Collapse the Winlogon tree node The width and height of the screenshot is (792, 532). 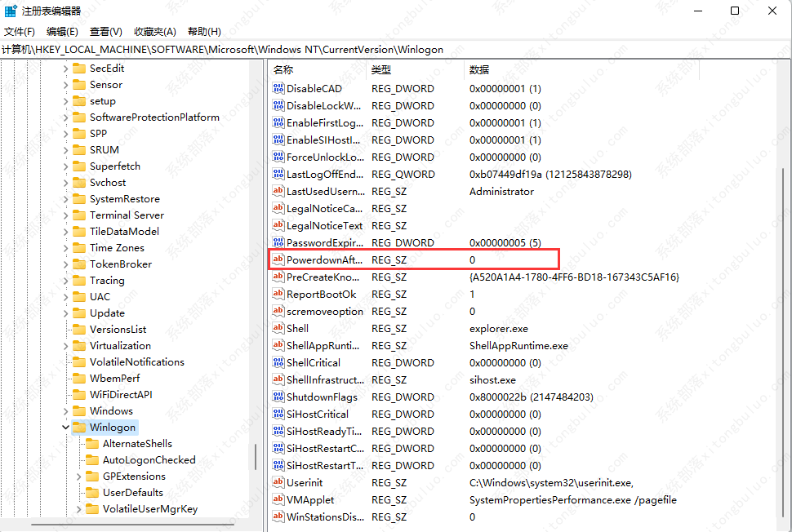point(66,427)
